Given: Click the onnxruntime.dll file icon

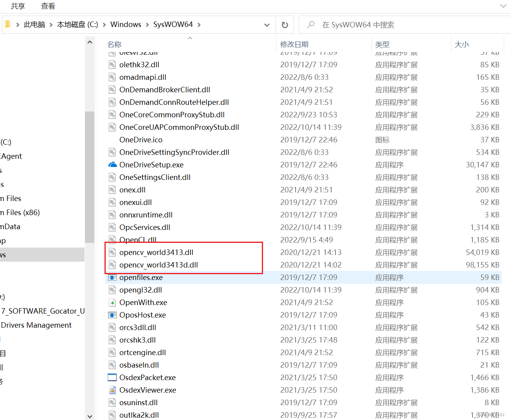Looking at the screenshot, I should (x=112, y=215).
